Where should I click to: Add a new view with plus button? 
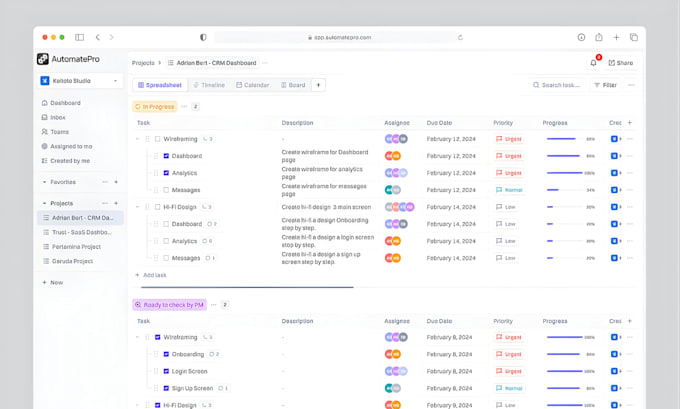pyautogui.click(x=318, y=85)
